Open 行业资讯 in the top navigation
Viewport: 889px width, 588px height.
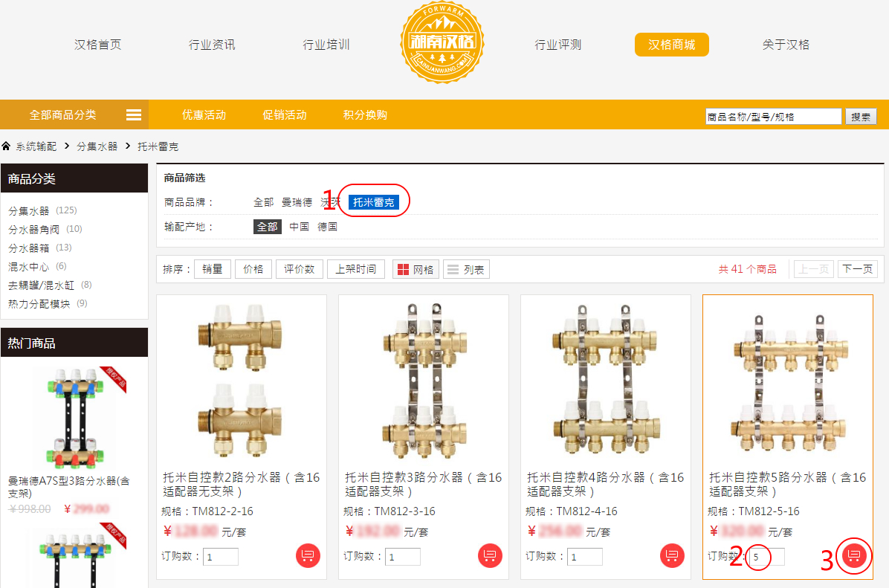pyautogui.click(x=212, y=45)
